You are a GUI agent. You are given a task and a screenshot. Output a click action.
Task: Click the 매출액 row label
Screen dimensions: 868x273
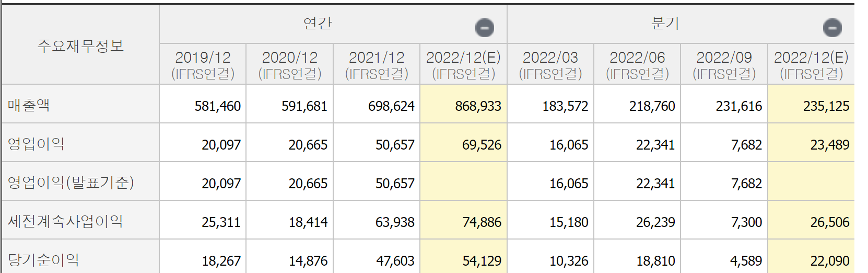pos(29,105)
